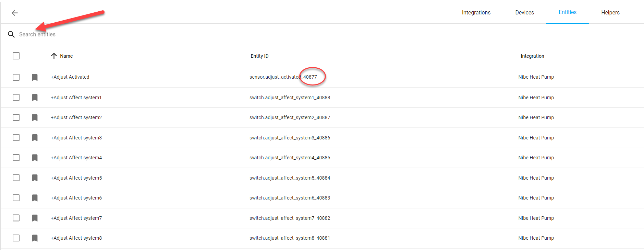Click the bookmark icon for +Adjust Affect system6
The height and width of the screenshot is (250, 644).
35,198
